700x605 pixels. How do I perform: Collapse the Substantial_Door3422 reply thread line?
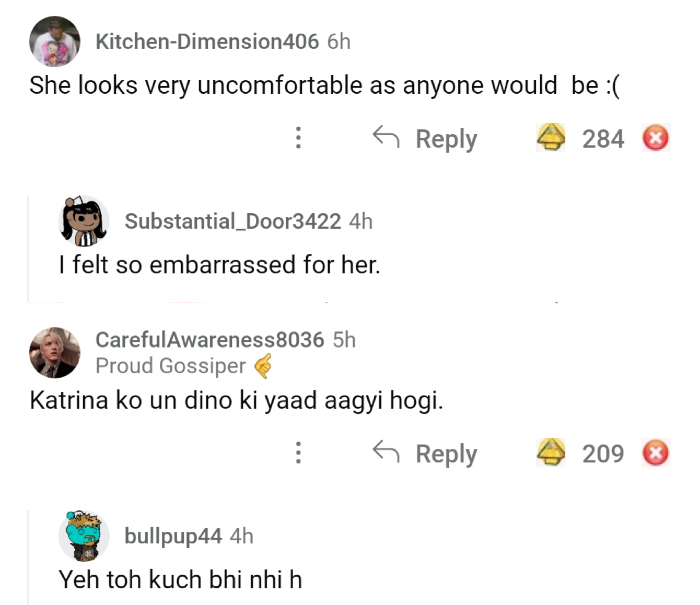[29, 250]
